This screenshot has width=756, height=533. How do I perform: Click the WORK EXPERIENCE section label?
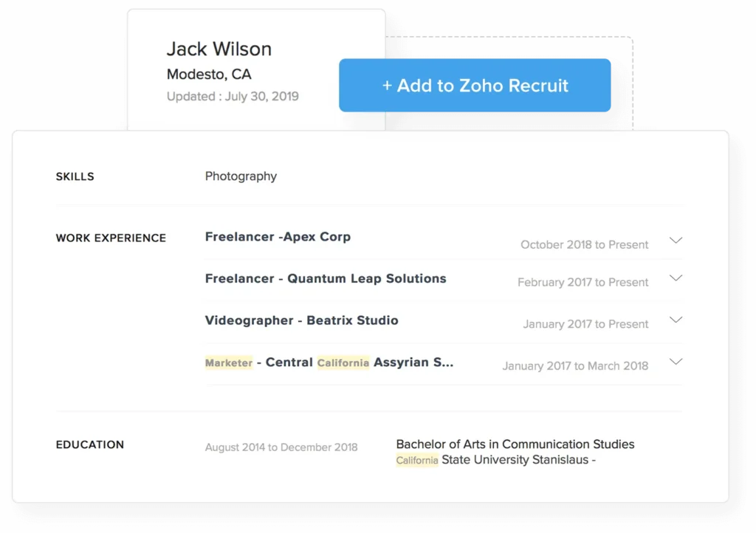pos(111,238)
